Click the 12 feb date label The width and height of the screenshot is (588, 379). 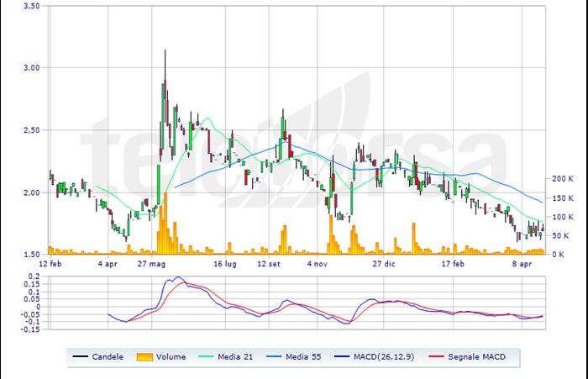[51, 263]
